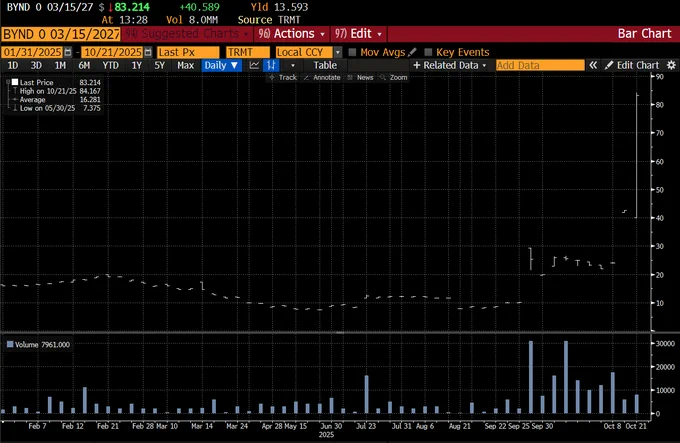Click the Local CCY currency field
This screenshot has height=443, width=680.
tap(304, 52)
